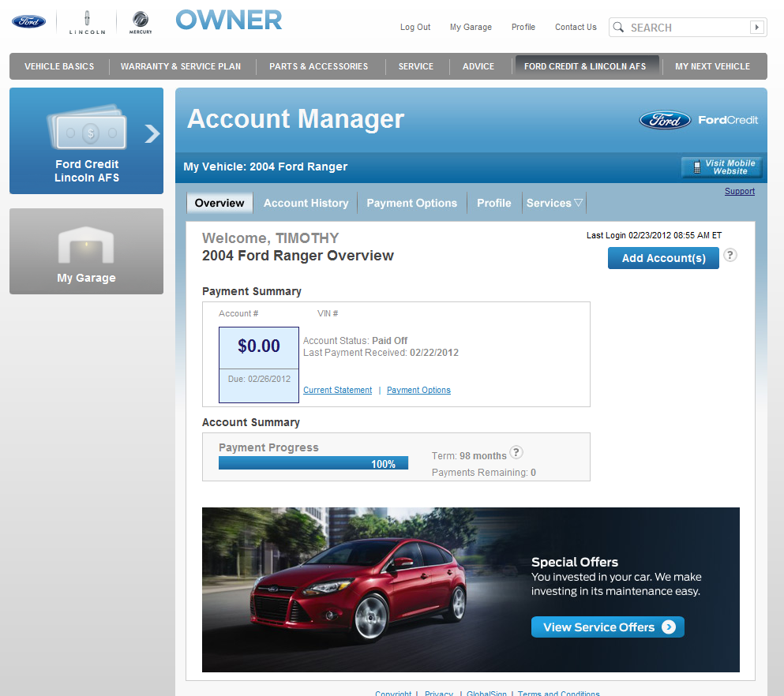Click the search input field

688,28
